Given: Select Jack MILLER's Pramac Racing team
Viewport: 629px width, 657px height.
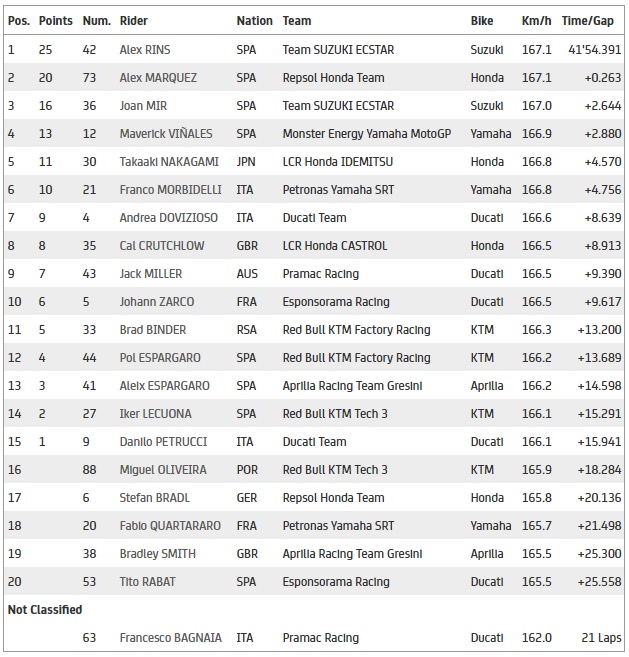Looking at the screenshot, I should (x=321, y=273).
